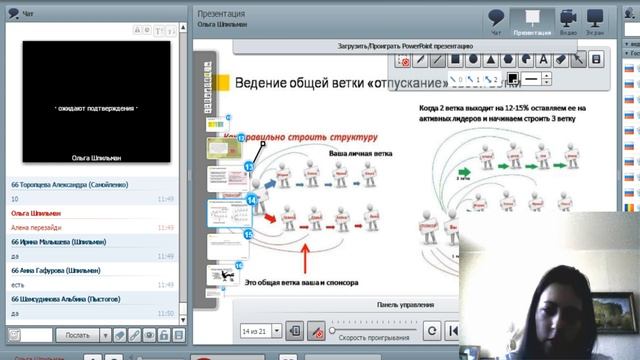Switch to the Экран tab
Screen dimensions: 640x360
(x=595, y=22)
